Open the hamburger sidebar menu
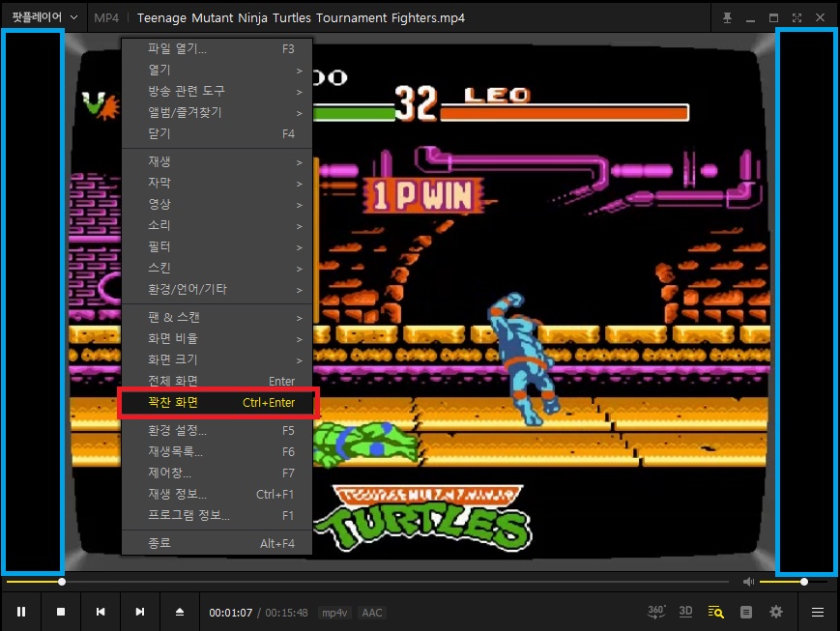 pos(818,612)
